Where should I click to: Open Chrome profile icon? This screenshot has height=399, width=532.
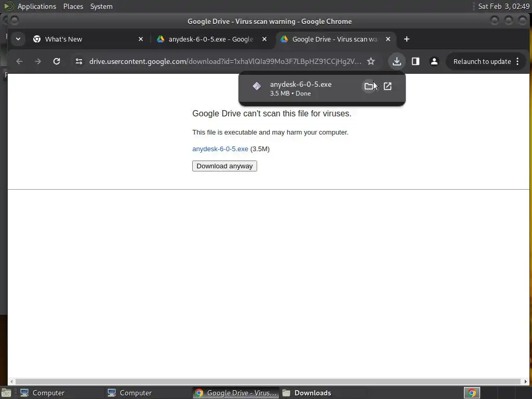point(434,61)
